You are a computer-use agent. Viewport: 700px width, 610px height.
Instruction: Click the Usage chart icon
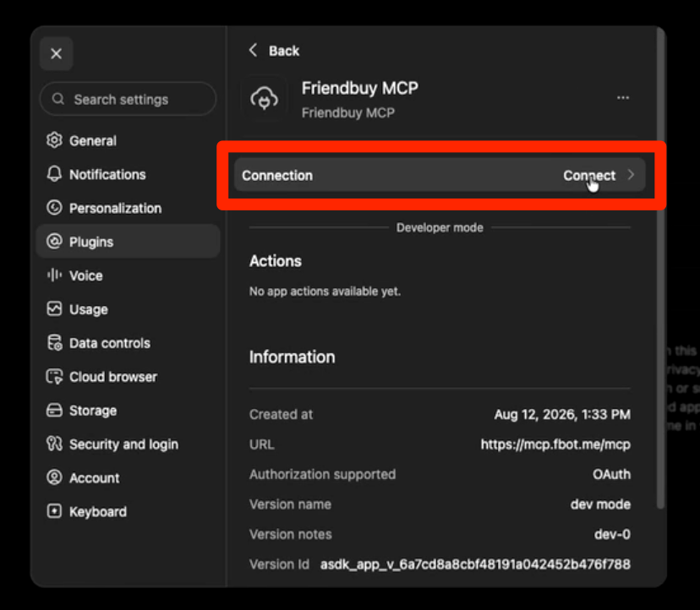coord(54,308)
